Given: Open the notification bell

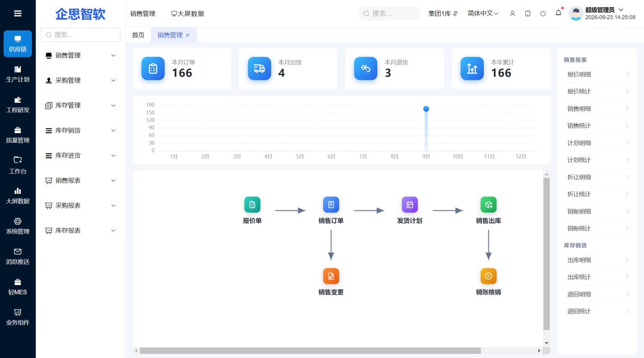Looking at the screenshot, I should (x=558, y=13).
